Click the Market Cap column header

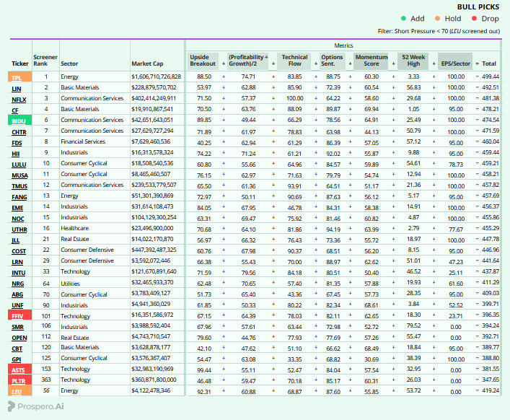(147, 64)
